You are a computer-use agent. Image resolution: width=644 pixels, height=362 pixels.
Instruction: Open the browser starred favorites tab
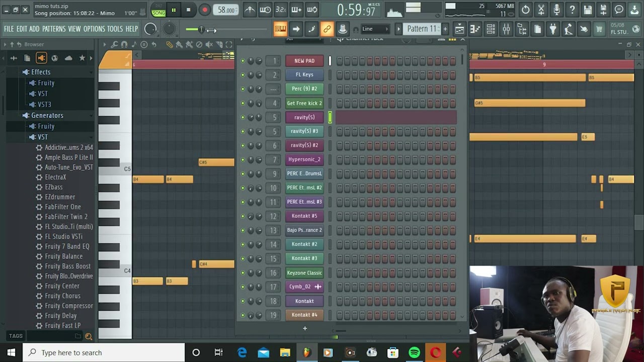pyautogui.click(x=82, y=58)
